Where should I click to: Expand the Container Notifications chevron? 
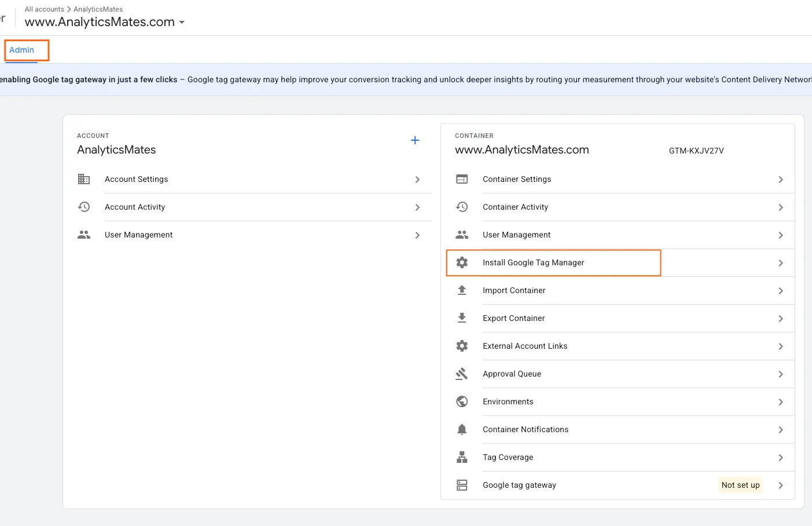781,430
